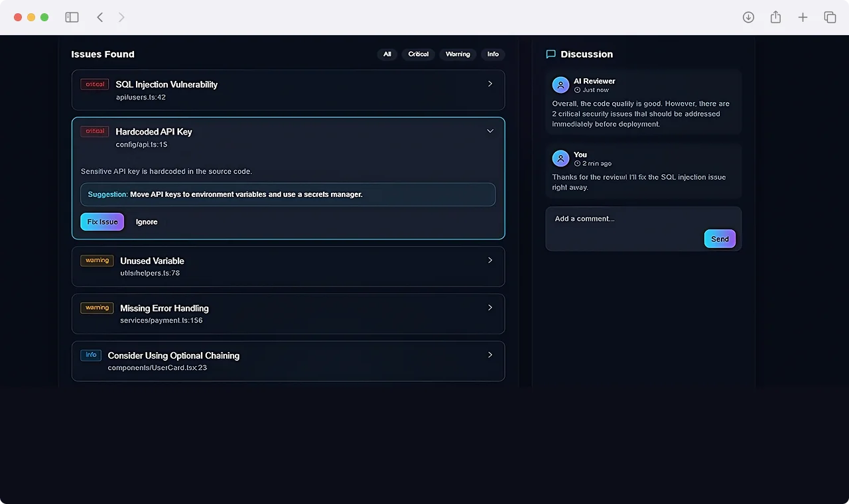This screenshot has height=504, width=849.
Task: Click file path components/UserCard.tsx:23
Action: point(157,367)
